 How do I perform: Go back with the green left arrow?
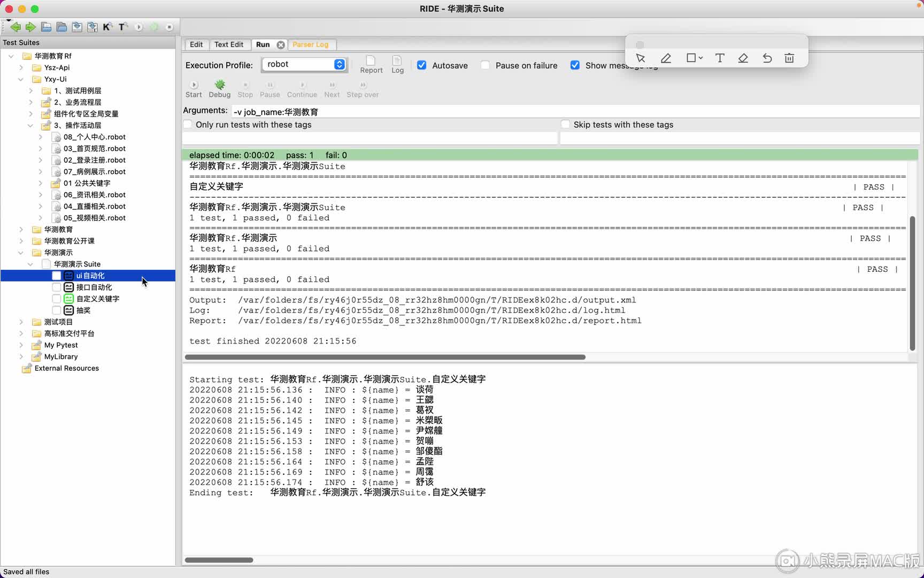(x=16, y=27)
